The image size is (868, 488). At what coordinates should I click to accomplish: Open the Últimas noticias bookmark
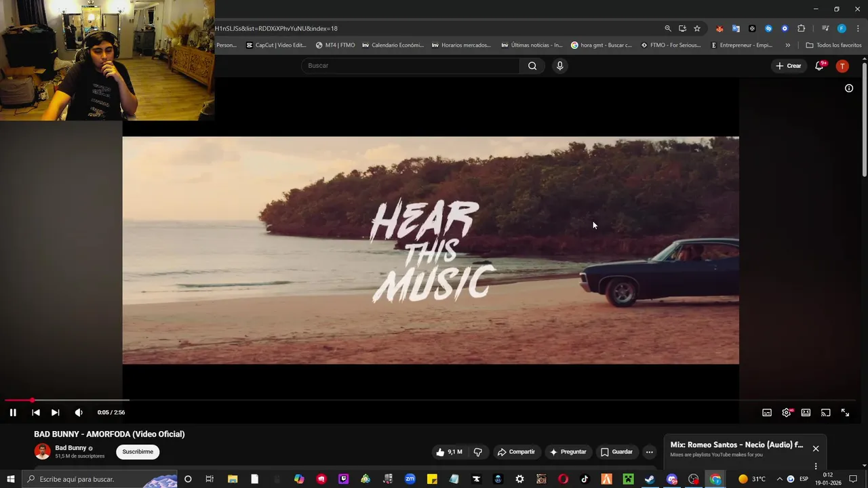coord(532,45)
